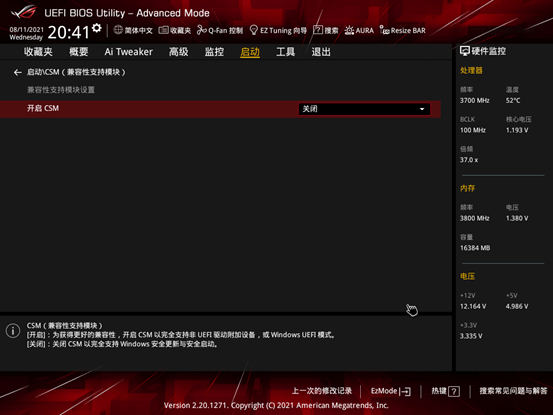553x415 pixels.
Task: Click the 处理器 section heading
Action: click(471, 71)
